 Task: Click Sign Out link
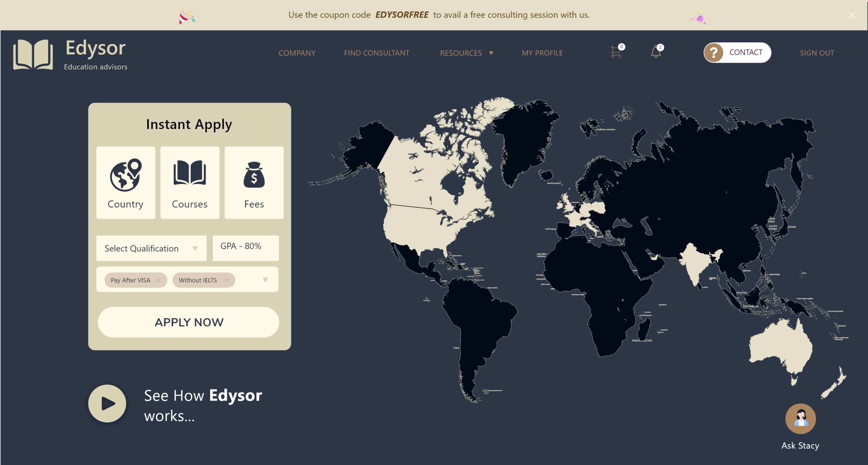coord(816,53)
